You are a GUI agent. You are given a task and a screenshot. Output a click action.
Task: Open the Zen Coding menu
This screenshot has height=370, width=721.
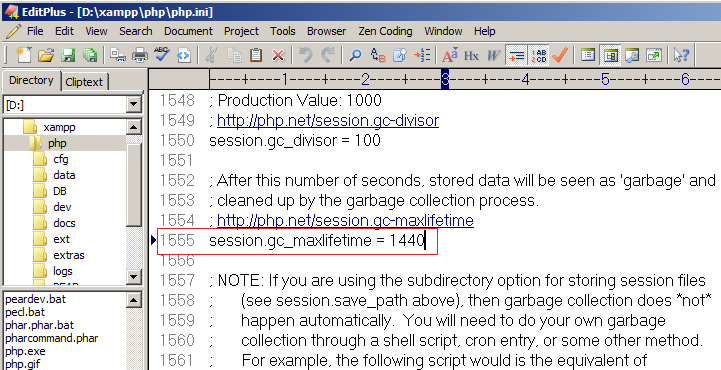click(x=385, y=31)
